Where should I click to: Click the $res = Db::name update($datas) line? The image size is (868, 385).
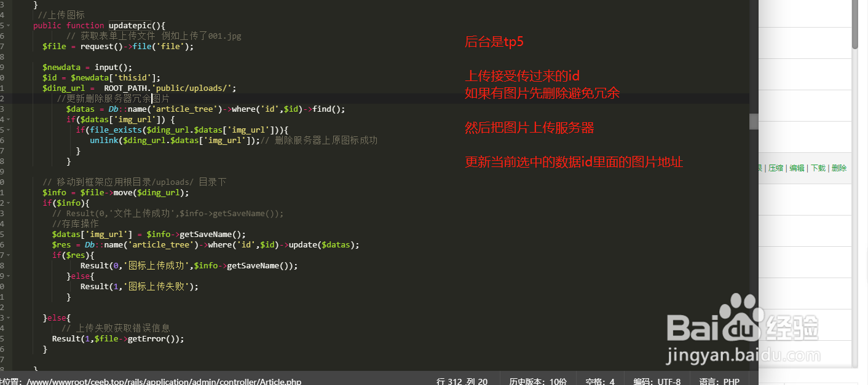tap(205, 244)
